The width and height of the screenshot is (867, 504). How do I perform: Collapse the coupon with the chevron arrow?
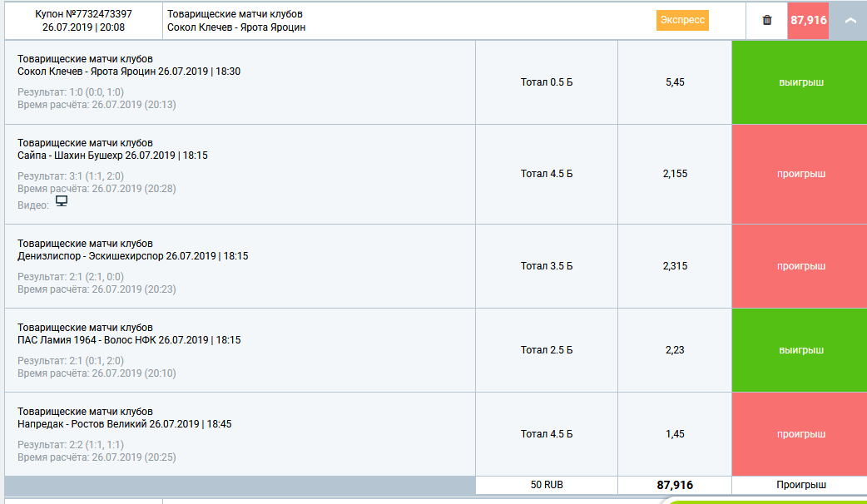click(850, 20)
